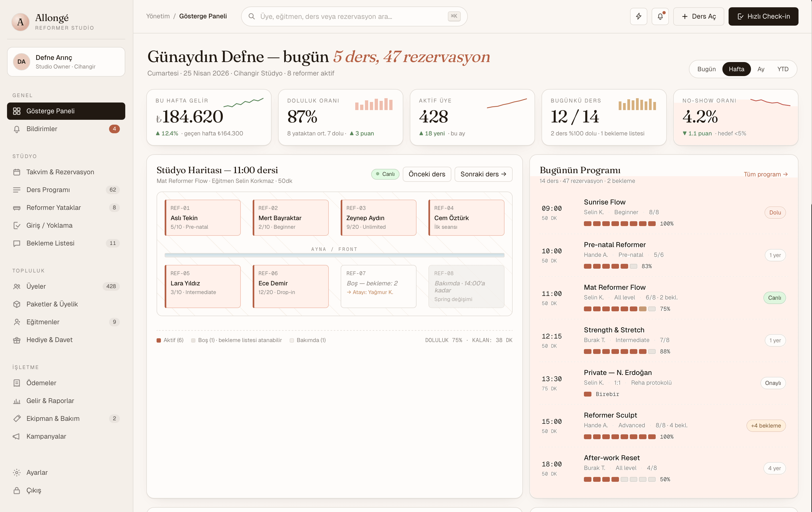This screenshot has width=812, height=512.
Task: Click the Hediye & Davet gift icon
Action: [16, 340]
